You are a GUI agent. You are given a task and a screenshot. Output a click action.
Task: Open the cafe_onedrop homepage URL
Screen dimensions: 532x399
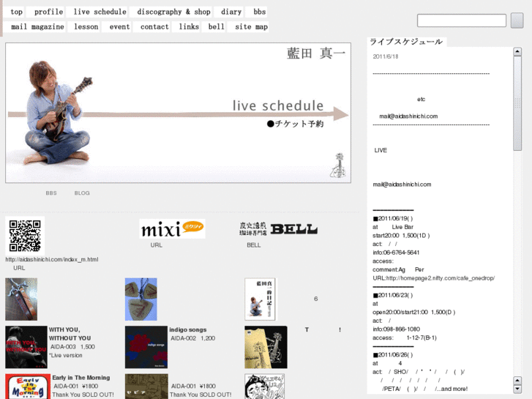coord(441,278)
